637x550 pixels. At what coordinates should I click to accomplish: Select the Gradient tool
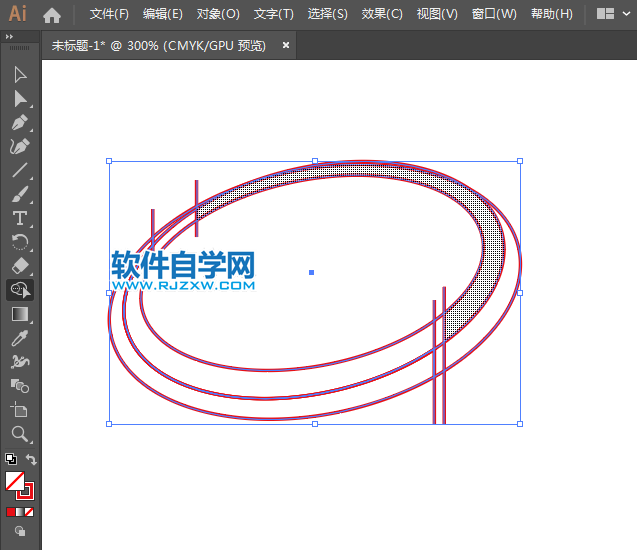20,314
